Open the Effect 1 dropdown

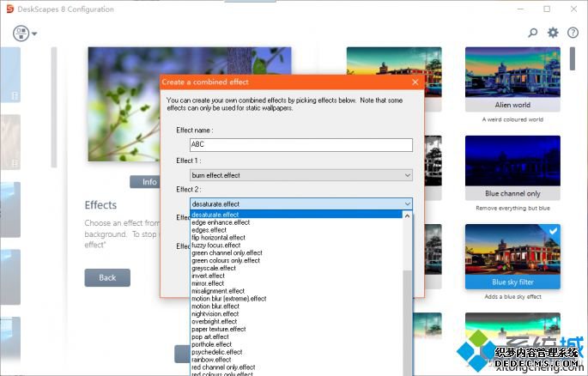(x=301, y=175)
